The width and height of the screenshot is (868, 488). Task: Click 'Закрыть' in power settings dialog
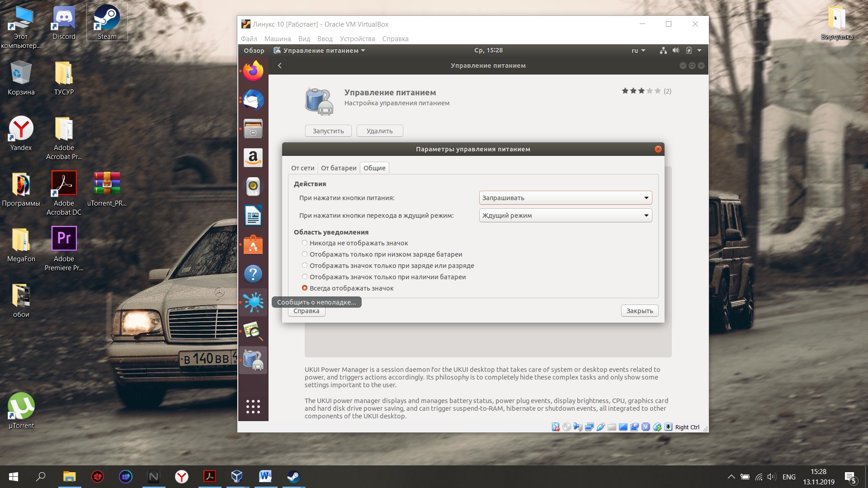pos(640,311)
